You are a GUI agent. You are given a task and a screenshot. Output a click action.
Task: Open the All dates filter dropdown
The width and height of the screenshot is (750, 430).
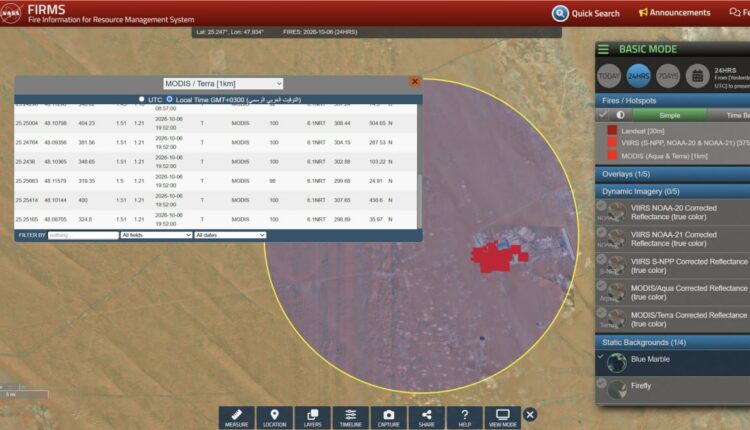tap(230, 235)
